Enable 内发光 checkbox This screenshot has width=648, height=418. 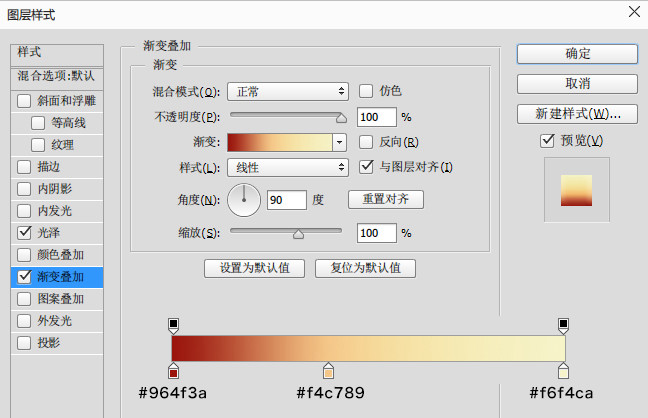(24, 211)
